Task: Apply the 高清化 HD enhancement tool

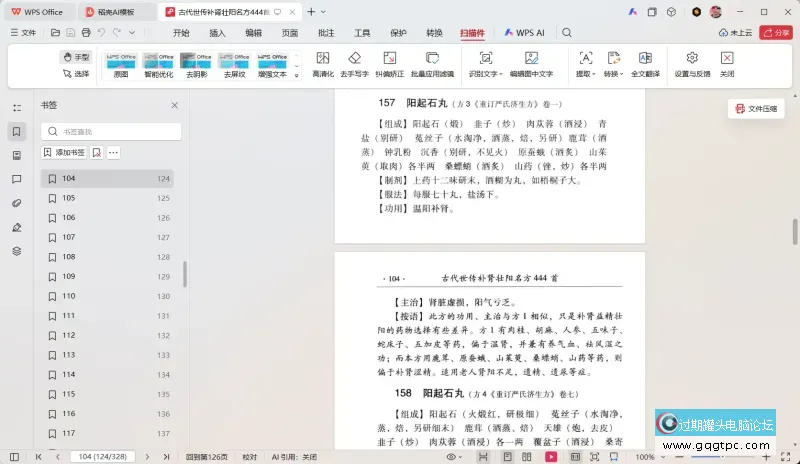Action: click(323, 64)
